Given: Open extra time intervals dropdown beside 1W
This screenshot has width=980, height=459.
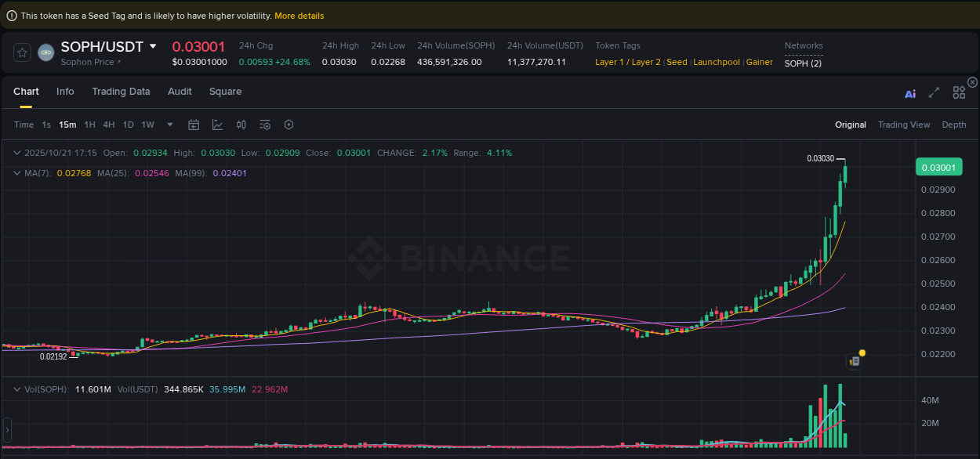Looking at the screenshot, I should (x=169, y=125).
